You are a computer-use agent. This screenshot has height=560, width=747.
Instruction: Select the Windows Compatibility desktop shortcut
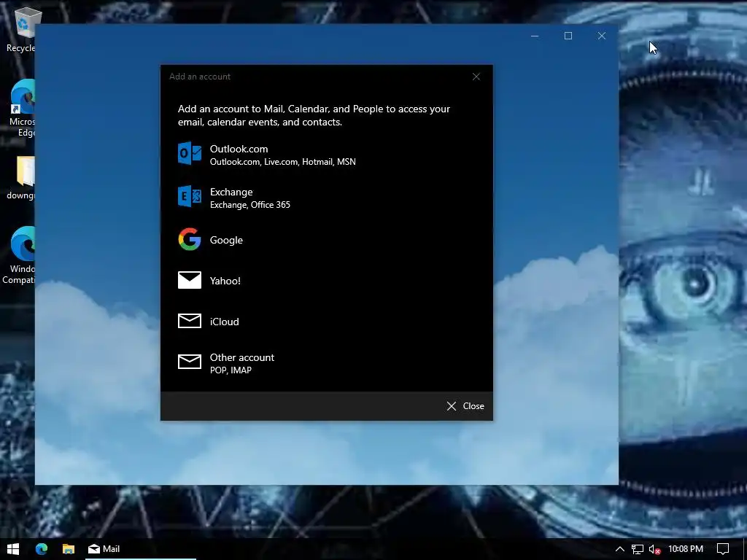pos(19,255)
